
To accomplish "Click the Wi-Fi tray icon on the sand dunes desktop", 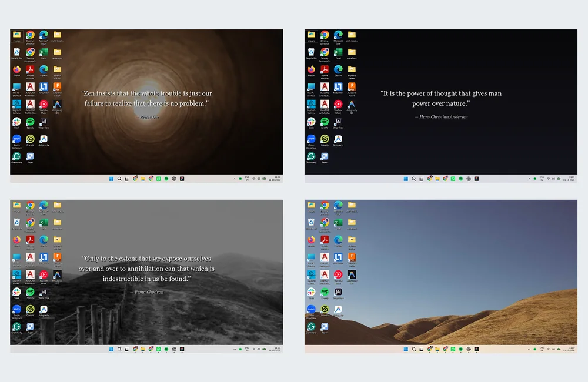I will (548, 349).
